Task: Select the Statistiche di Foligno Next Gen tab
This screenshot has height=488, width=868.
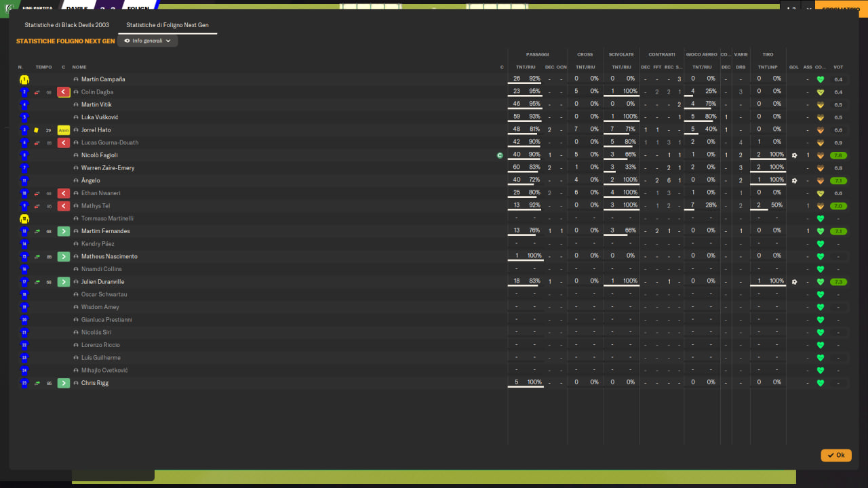Action: tap(167, 25)
